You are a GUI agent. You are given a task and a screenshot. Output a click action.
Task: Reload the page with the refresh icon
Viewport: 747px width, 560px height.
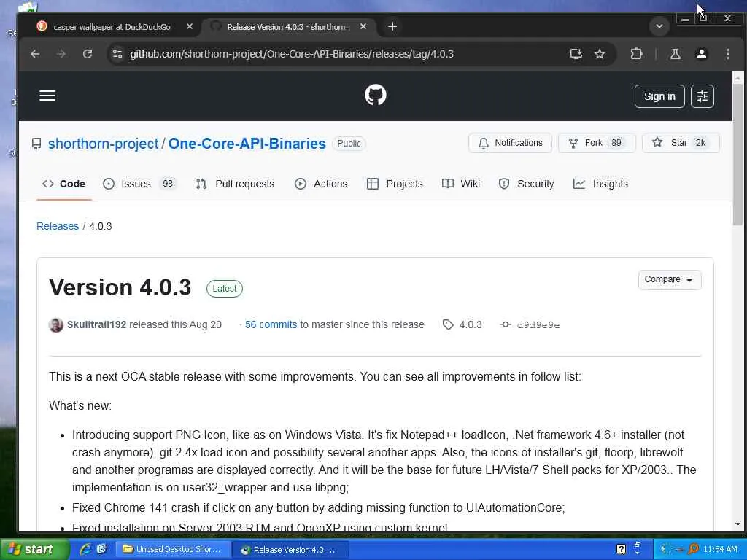(x=88, y=54)
